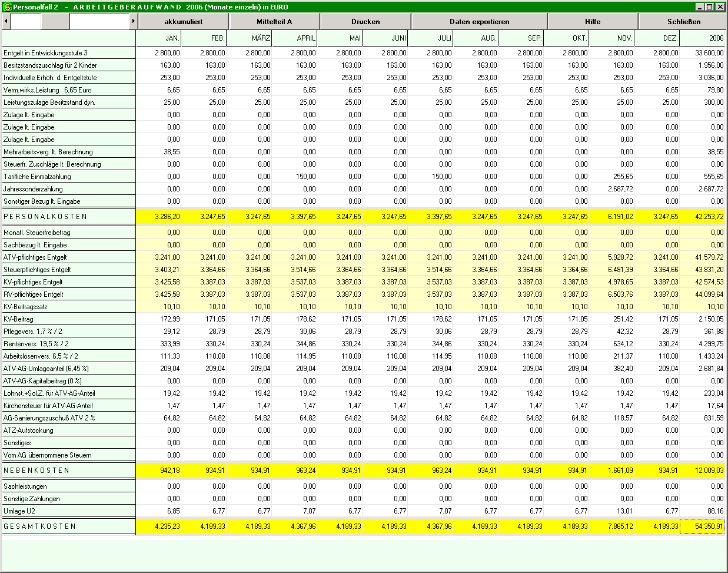Click the row label AG-Sanierungszuschuß ATV 2 %

69,418
